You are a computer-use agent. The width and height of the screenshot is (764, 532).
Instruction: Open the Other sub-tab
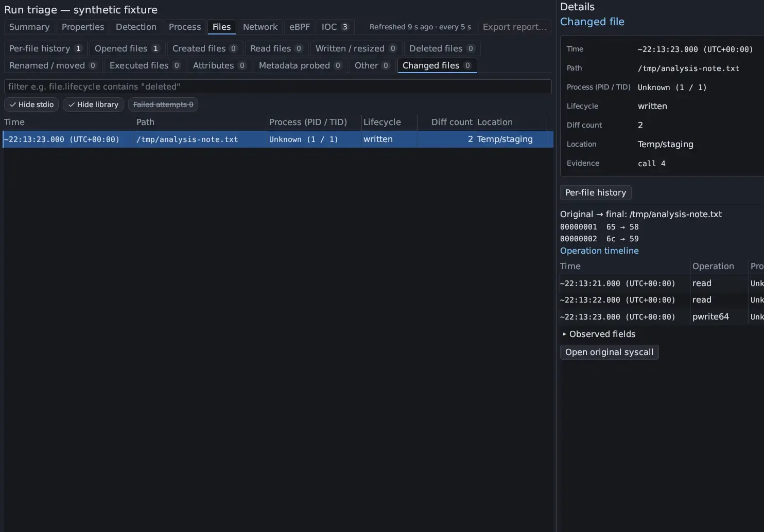pos(372,65)
